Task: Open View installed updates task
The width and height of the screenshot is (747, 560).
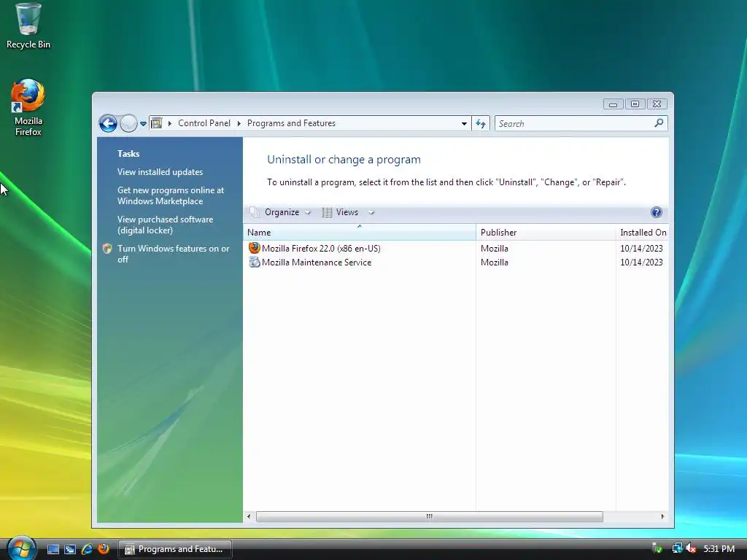Action: [x=160, y=172]
